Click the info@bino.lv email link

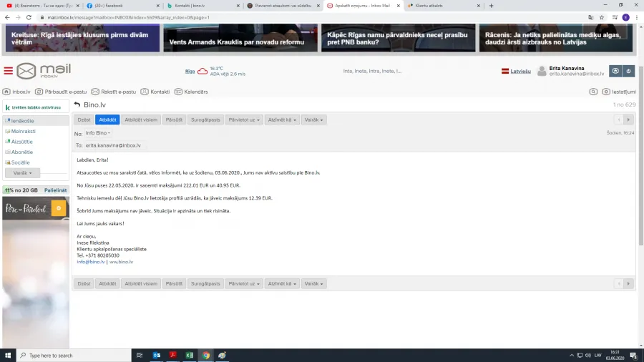point(91,262)
